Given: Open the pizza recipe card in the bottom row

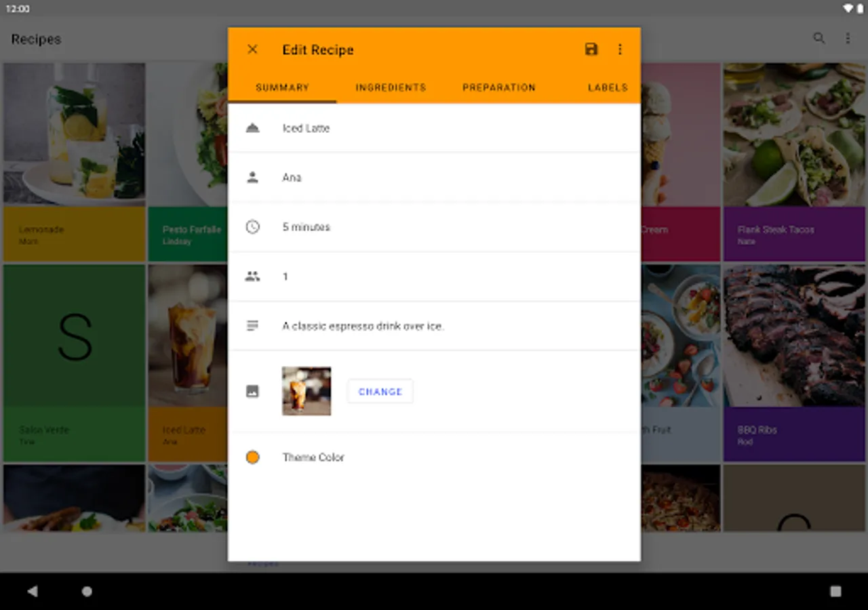Looking at the screenshot, I should click(680, 498).
